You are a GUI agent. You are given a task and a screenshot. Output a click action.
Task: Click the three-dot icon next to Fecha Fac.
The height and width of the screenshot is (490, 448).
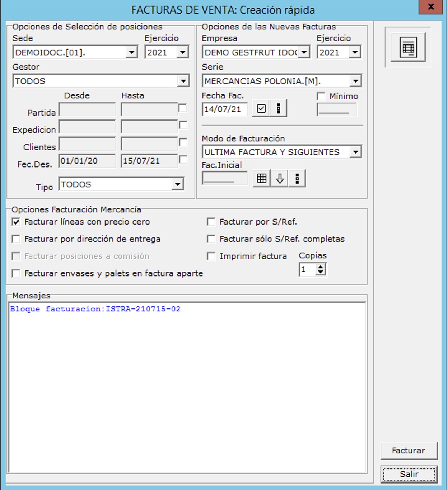[279, 108]
